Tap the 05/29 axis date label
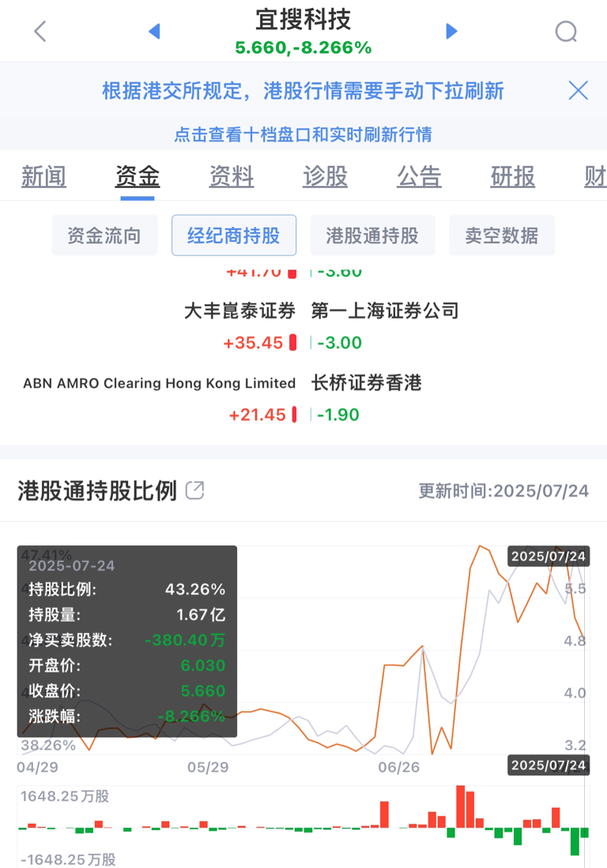Image resolution: width=607 pixels, height=868 pixels. click(x=208, y=768)
